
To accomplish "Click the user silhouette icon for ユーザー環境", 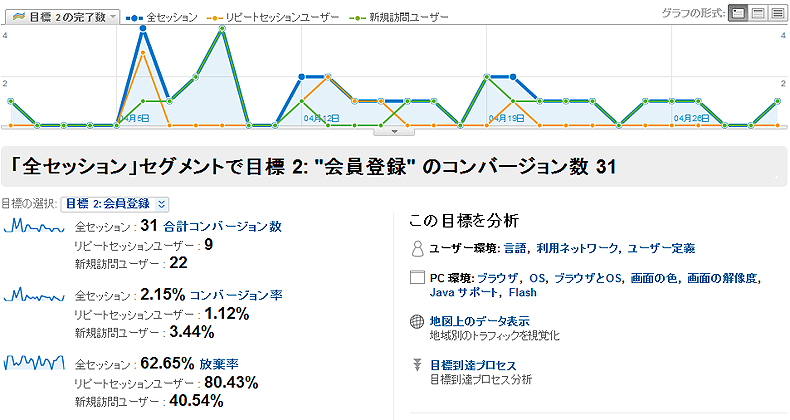I will pos(417,248).
